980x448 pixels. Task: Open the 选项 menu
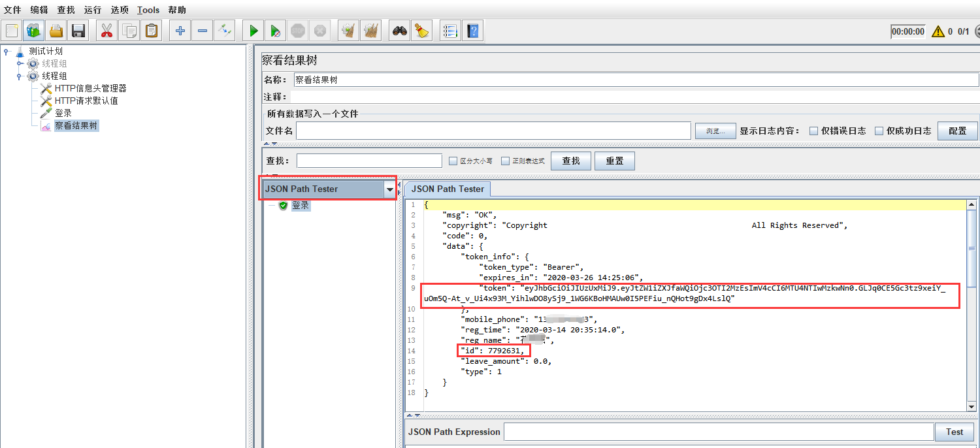point(120,10)
